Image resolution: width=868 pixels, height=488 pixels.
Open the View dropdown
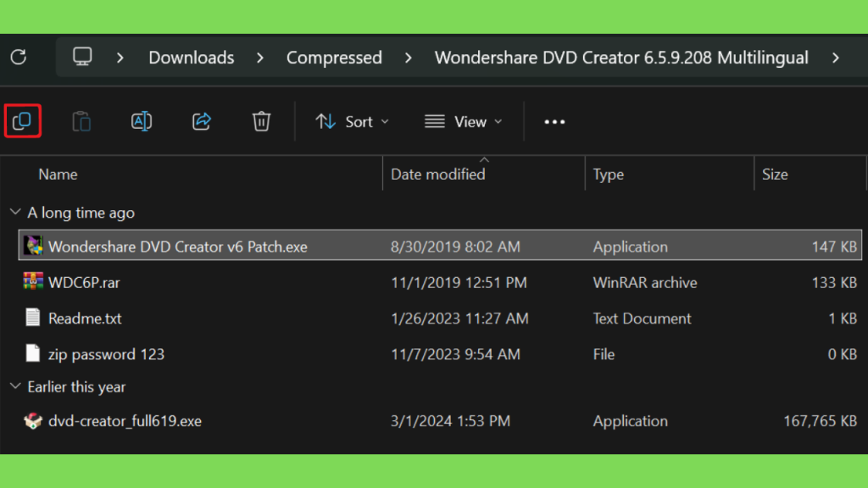click(x=464, y=122)
